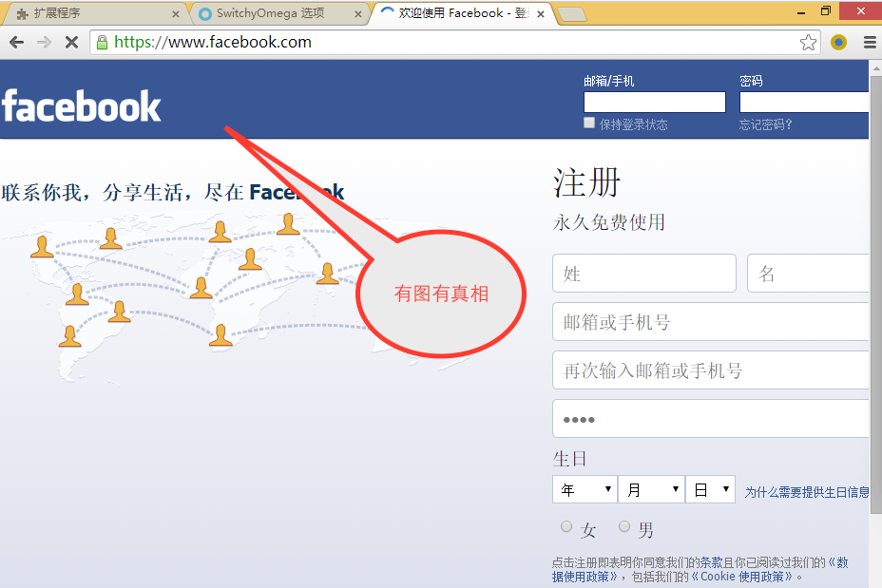Open a new browser tab
Image resolution: width=882 pixels, height=588 pixels.
[572, 14]
